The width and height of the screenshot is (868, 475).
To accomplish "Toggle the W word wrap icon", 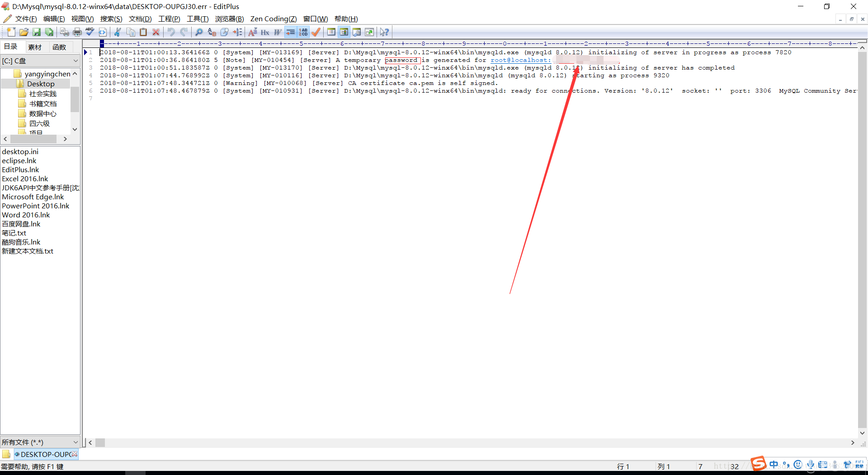I will [278, 32].
